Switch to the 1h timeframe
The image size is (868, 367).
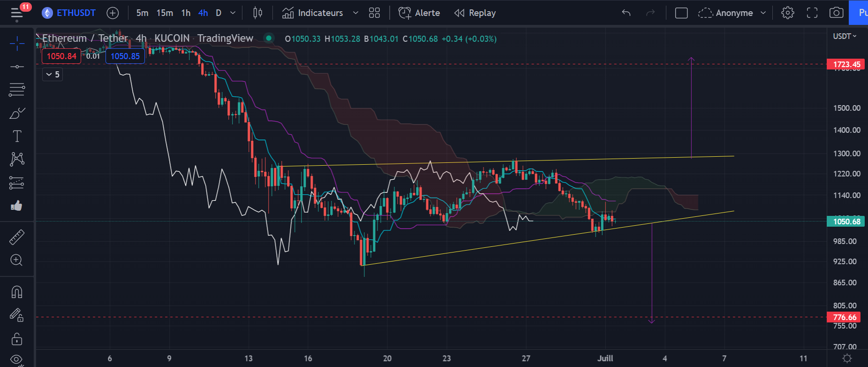pos(186,13)
